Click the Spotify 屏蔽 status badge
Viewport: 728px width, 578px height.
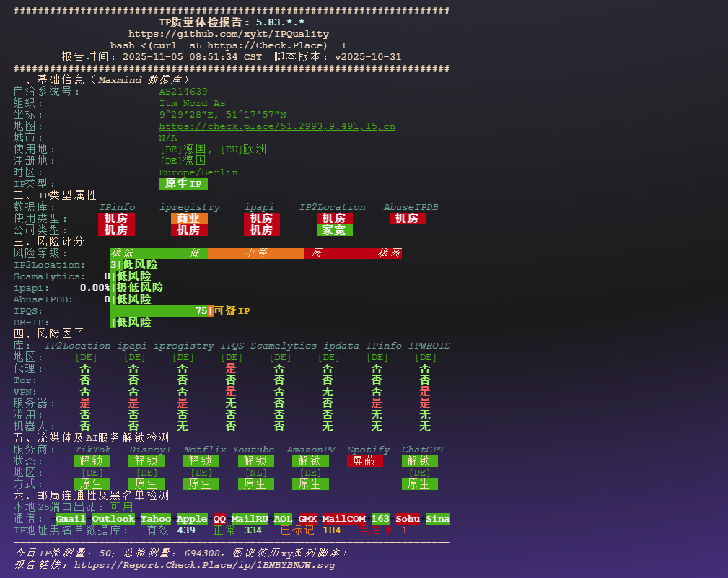[x=365, y=460]
